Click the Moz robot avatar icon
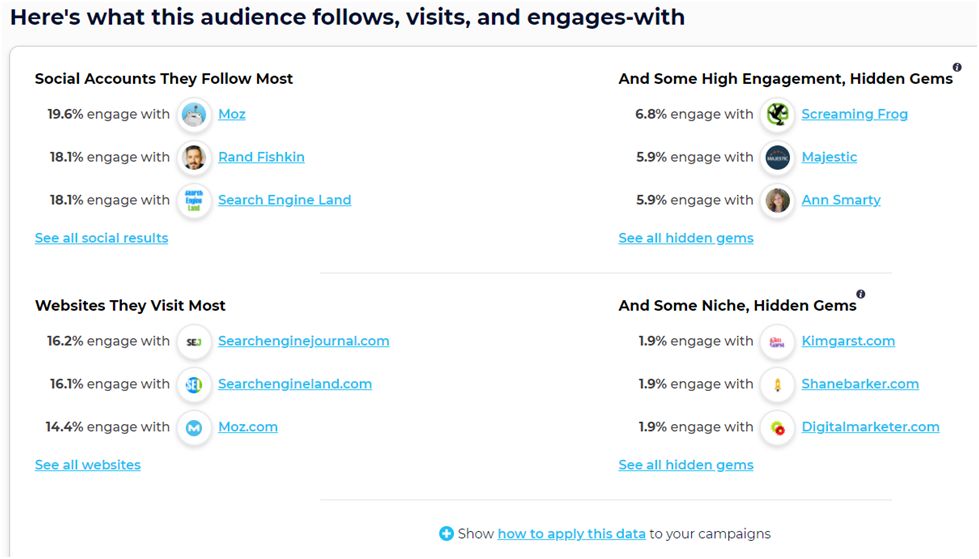The width and height of the screenshot is (979, 559). (x=194, y=115)
